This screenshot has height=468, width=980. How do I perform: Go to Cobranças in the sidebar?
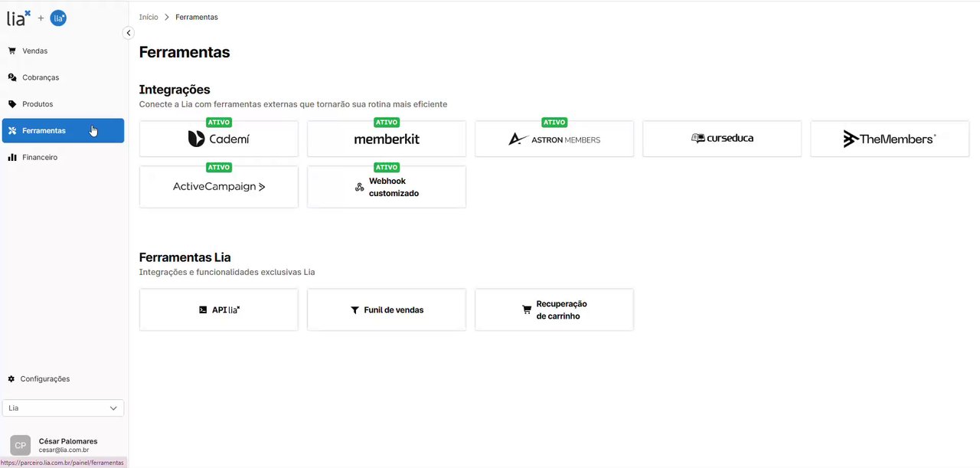point(40,77)
